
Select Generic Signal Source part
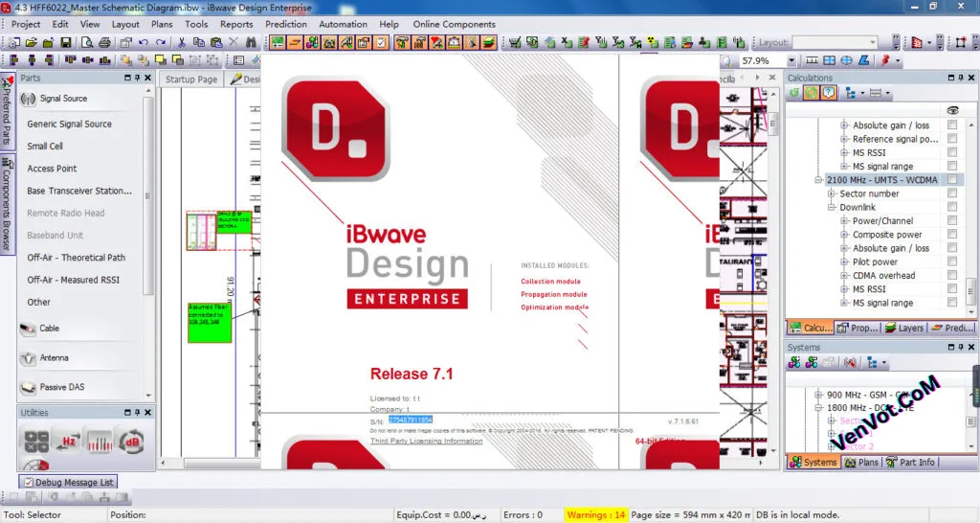[69, 124]
